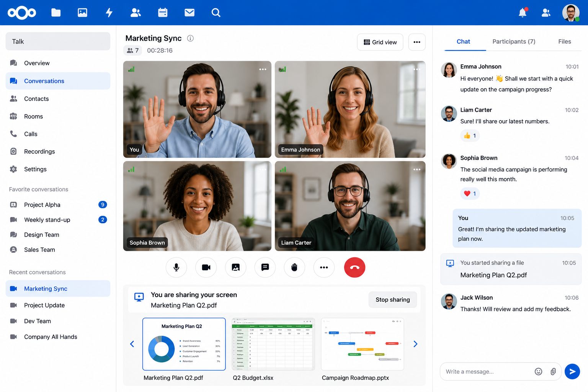Open the search magnifier icon
Viewport: 588px width, 392px height.
click(x=216, y=13)
